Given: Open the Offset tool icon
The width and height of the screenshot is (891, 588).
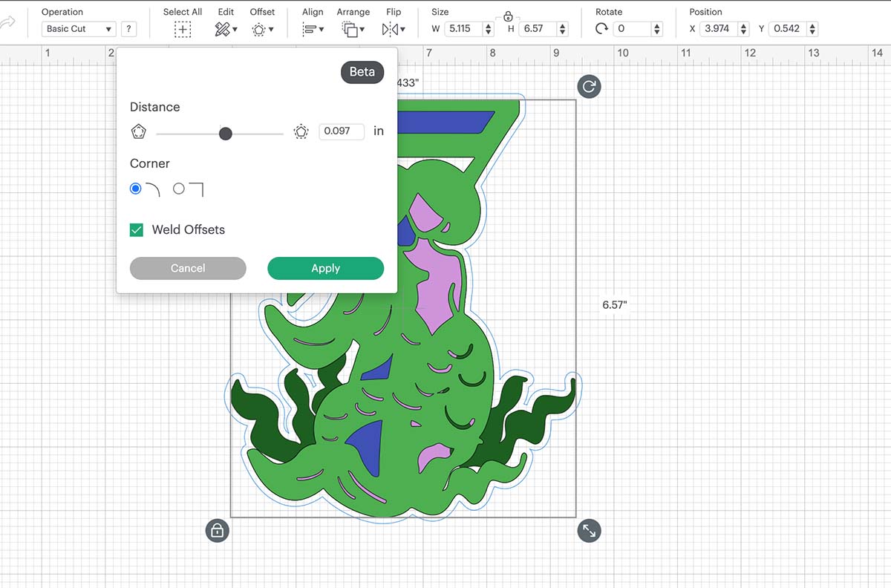Looking at the screenshot, I should pyautogui.click(x=258, y=30).
